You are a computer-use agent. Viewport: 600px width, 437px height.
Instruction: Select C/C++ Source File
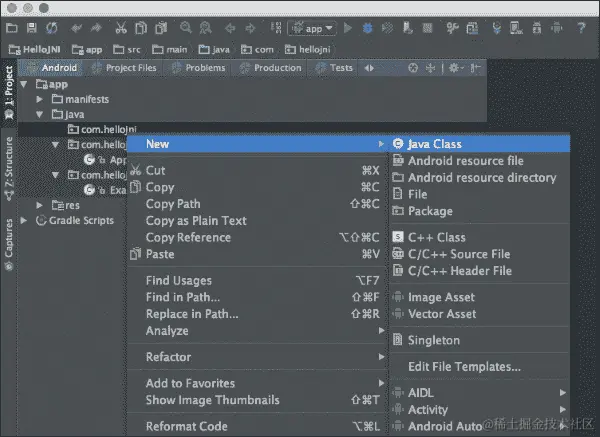click(480, 254)
